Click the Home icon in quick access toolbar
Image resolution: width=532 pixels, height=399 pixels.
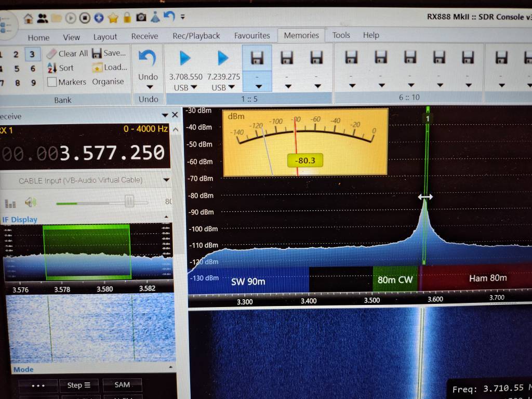click(29, 18)
